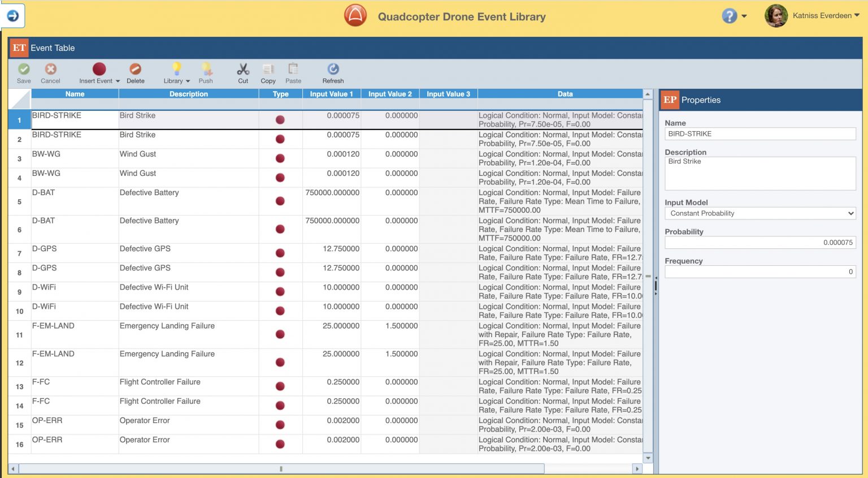Image resolution: width=868 pixels, height=478 pixels.
Task: Click the Probability input field
Action: 760,242
